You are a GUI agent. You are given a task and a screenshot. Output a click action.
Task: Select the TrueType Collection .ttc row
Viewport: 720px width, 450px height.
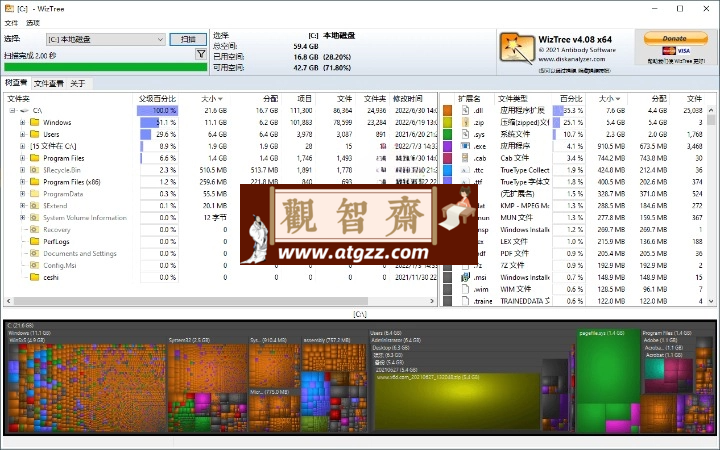[x=579, y=170]
